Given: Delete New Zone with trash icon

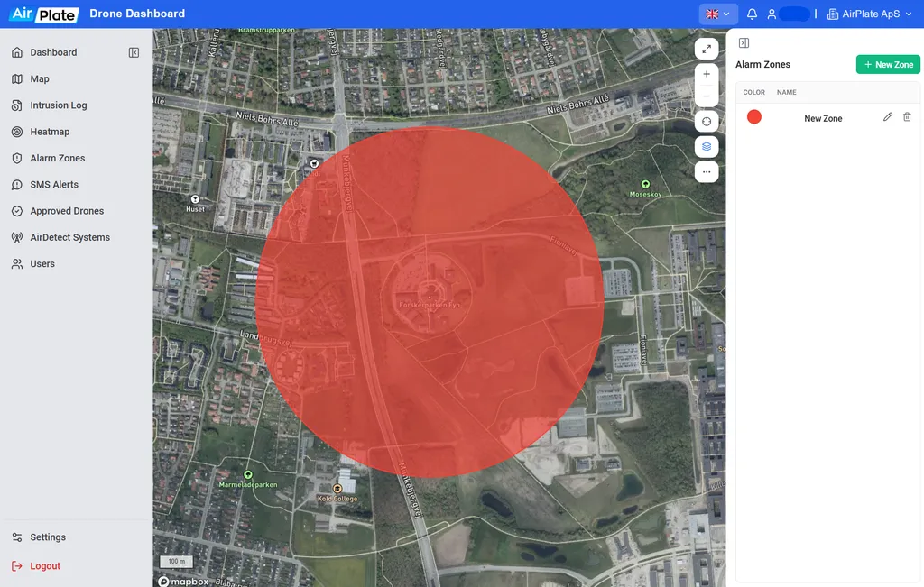Looking at the screenshot, I should [x=907, y=117].
